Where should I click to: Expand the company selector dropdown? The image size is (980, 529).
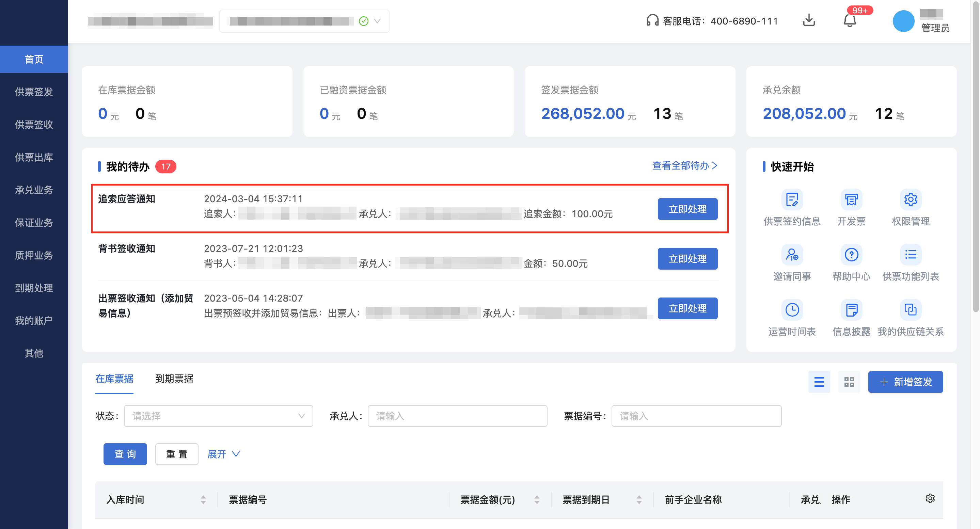(304, 21)
